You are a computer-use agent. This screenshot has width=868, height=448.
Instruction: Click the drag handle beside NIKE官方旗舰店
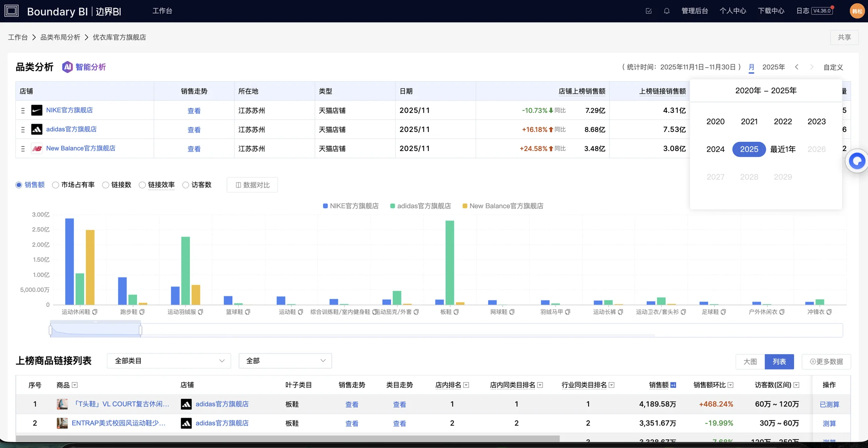click(x=23, y=111)
